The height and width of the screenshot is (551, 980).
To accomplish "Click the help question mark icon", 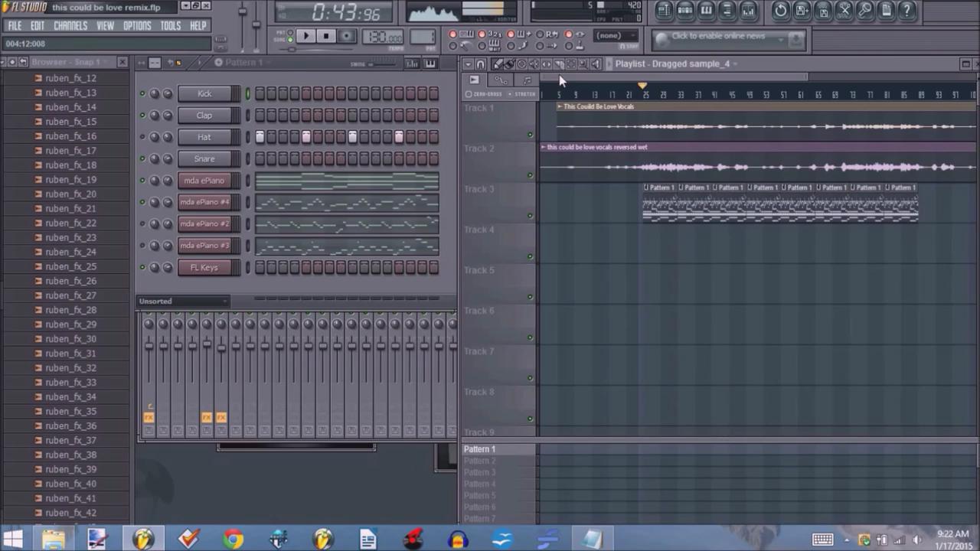I will point(907,11).
